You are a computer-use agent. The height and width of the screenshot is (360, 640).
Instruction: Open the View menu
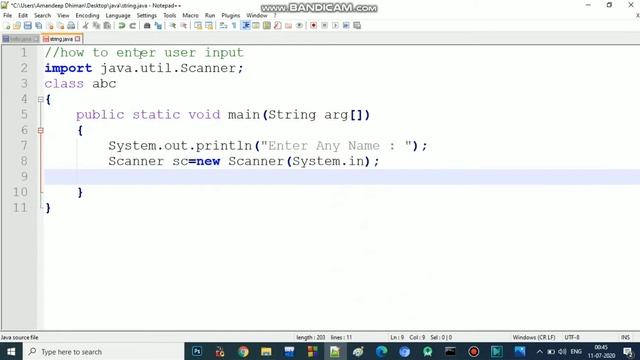[63, 16]
